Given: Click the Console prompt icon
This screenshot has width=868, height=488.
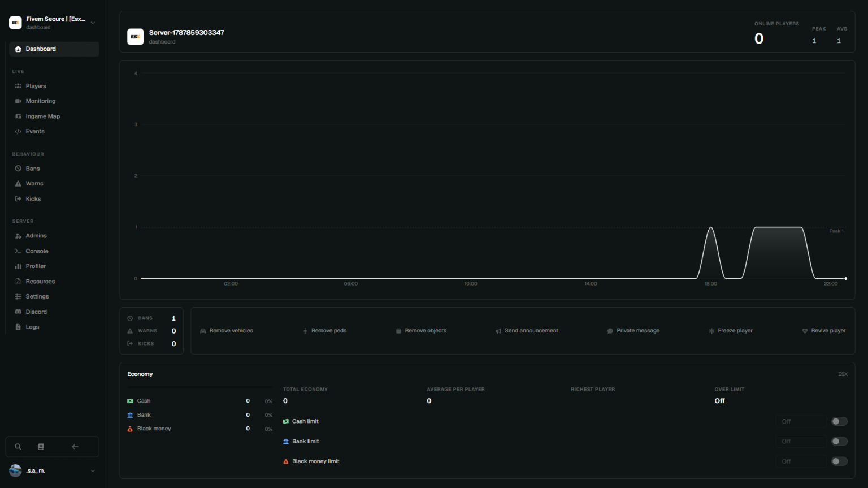Looking at the screenshot, I should tap(18, 251).
